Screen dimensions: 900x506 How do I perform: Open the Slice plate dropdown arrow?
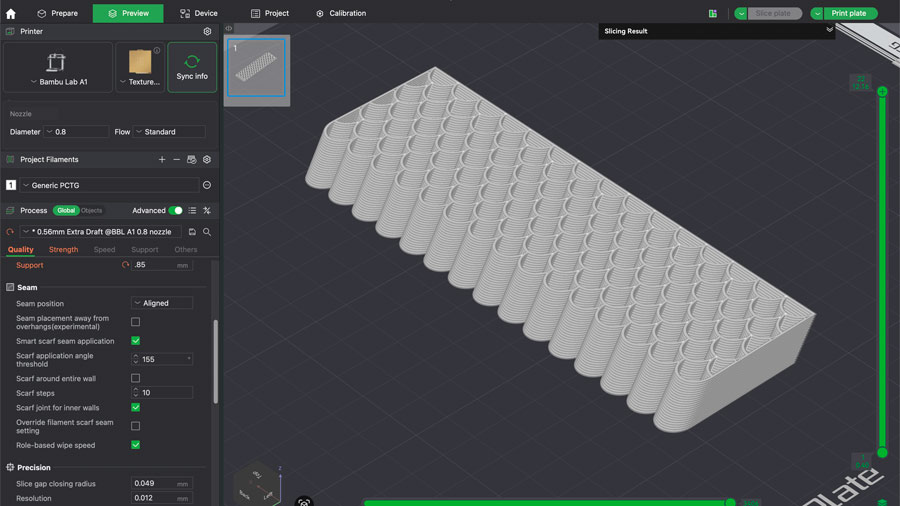tap(741, 13)
